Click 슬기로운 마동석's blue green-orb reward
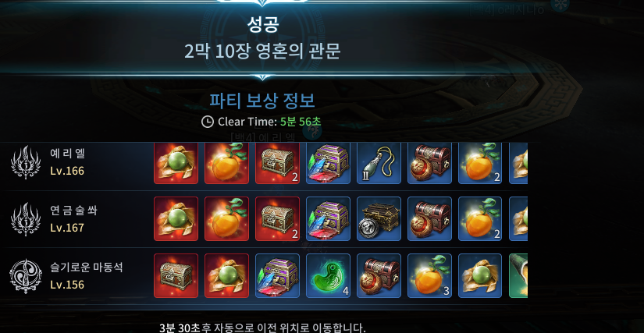 coord(480,275)
